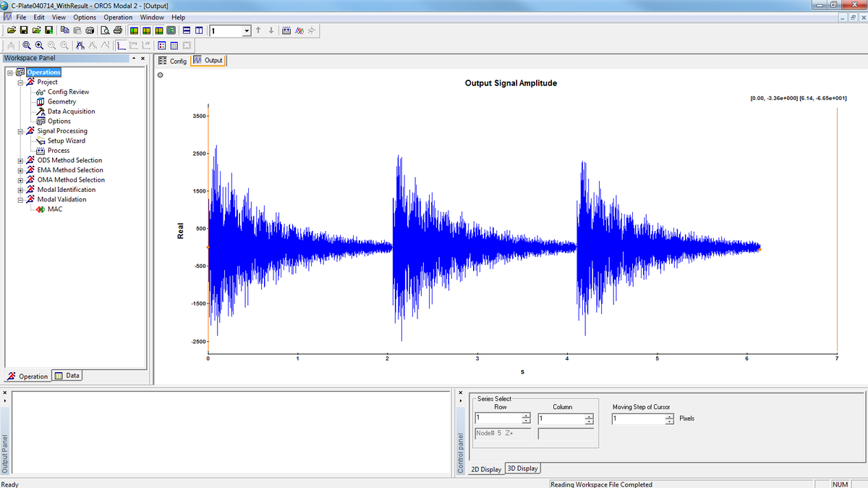Click the Moving Step of Cursor field
The height and width of the screenshot is (488, 868).
pos(638,419)
